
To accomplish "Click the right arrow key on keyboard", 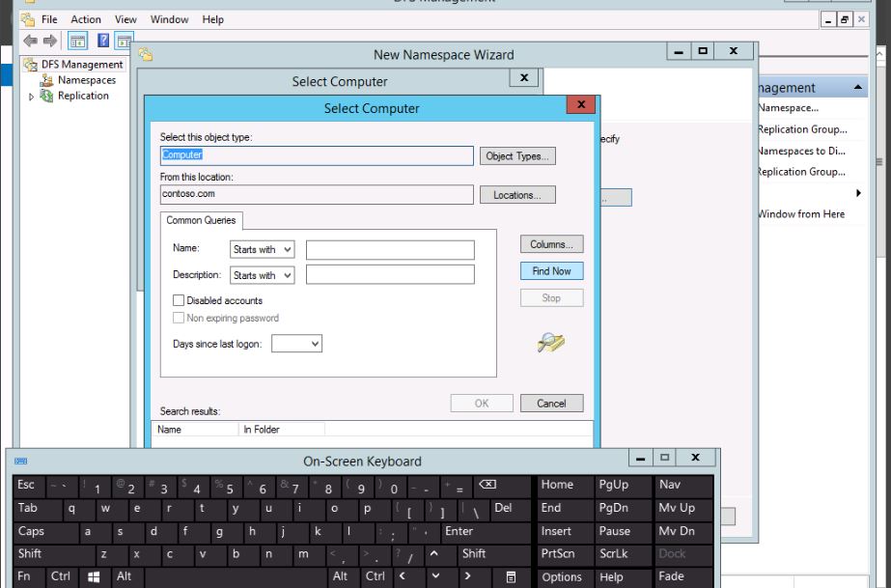I will coord(467,576).
